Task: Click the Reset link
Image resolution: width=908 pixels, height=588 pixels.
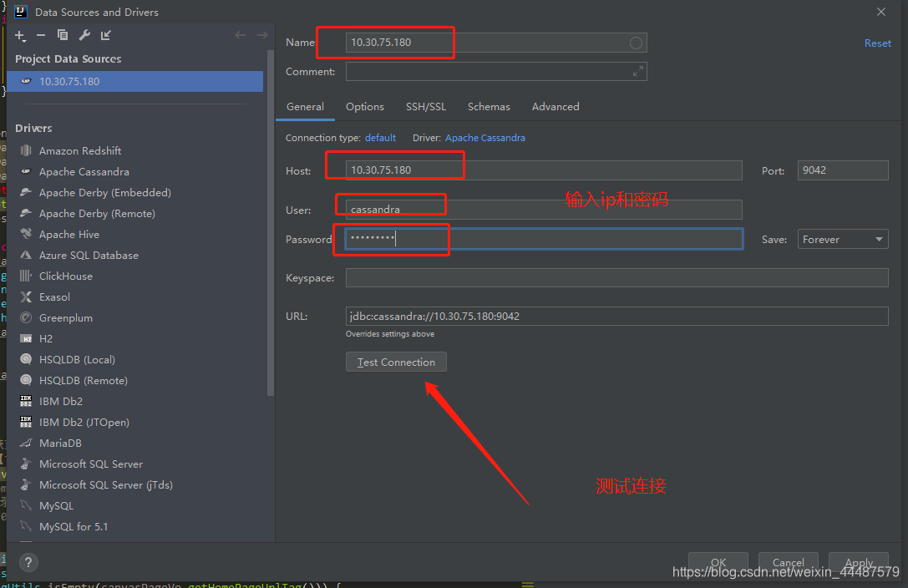Action: click(x=877, y=43)
